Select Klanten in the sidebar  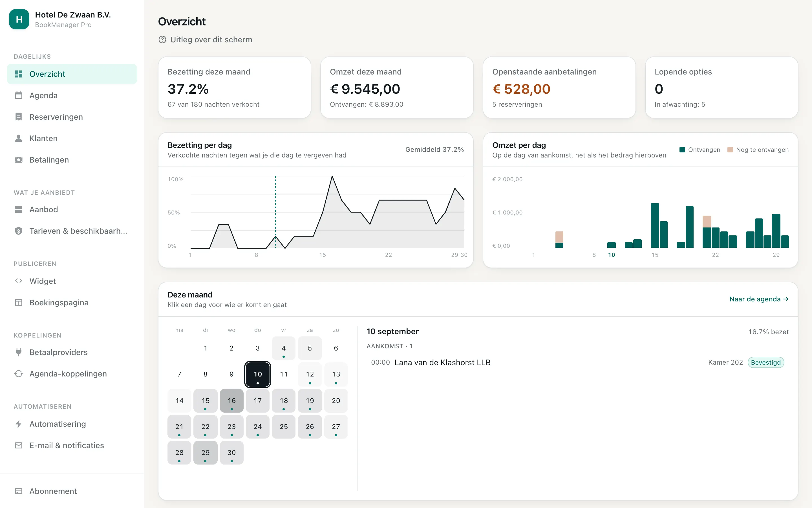click(x=72, y=138)
